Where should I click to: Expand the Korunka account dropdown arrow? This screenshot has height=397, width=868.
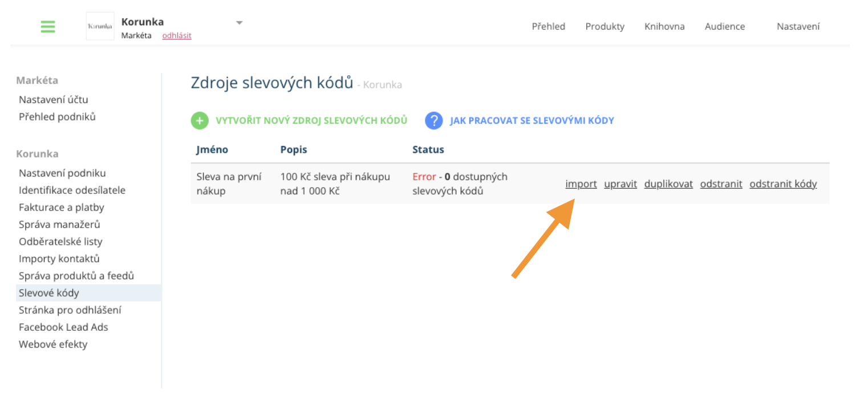coord(240,23)
